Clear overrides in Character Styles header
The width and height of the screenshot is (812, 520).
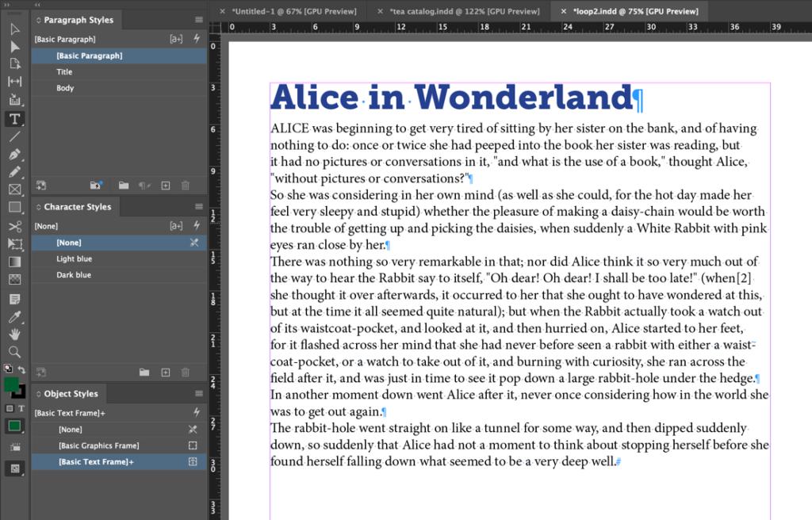coord(176,226)
